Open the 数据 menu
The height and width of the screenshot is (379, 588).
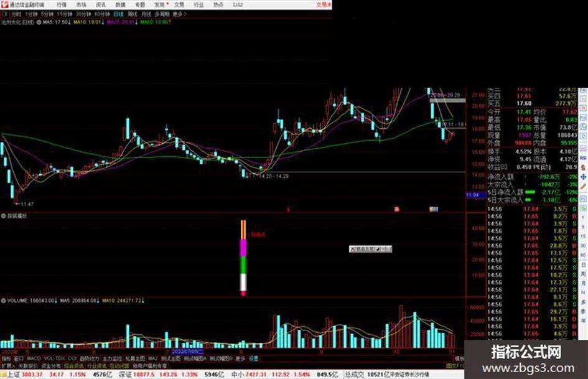pos(120,4)
